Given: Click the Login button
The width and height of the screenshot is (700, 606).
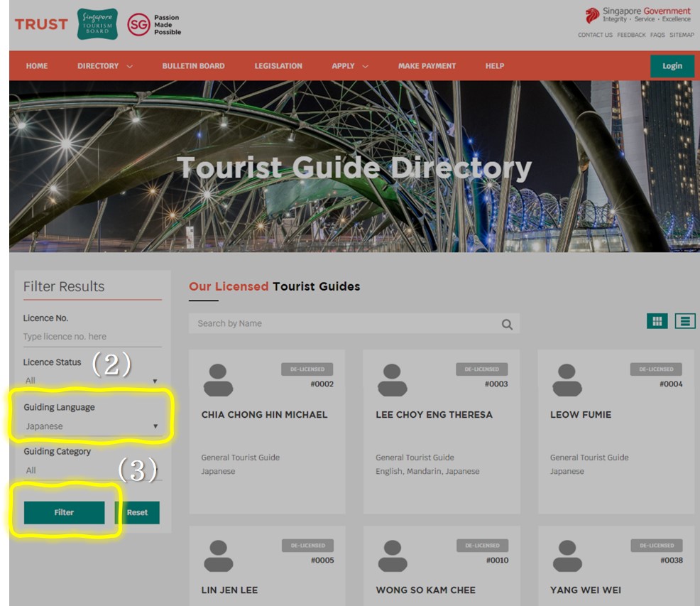Looking at the screenshot, I should 672,66.
